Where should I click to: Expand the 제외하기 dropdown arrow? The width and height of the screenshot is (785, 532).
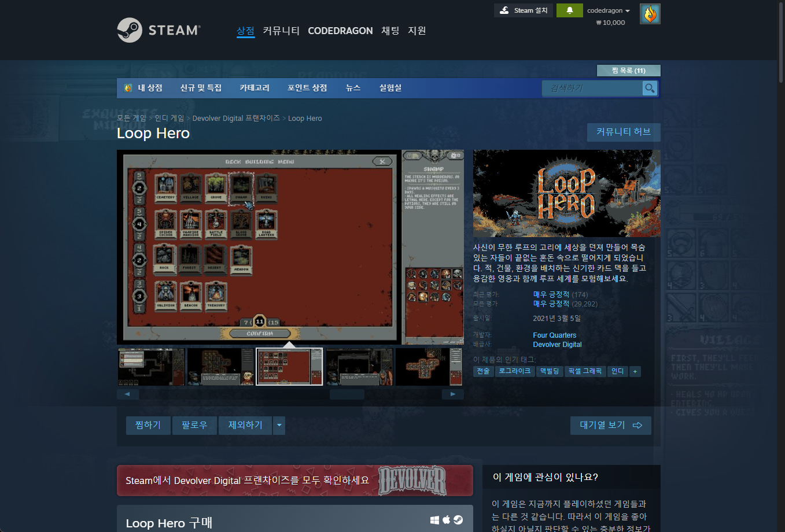[279, 425]
